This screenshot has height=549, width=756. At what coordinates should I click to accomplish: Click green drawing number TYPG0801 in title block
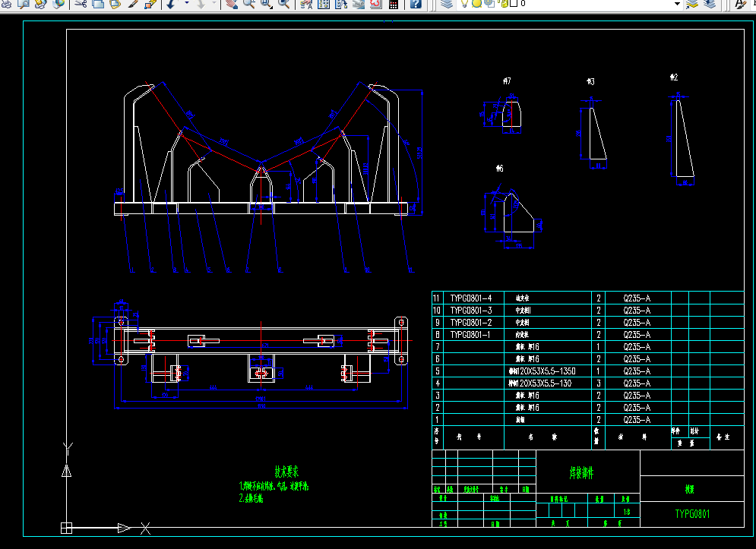[x=692, y=514]
